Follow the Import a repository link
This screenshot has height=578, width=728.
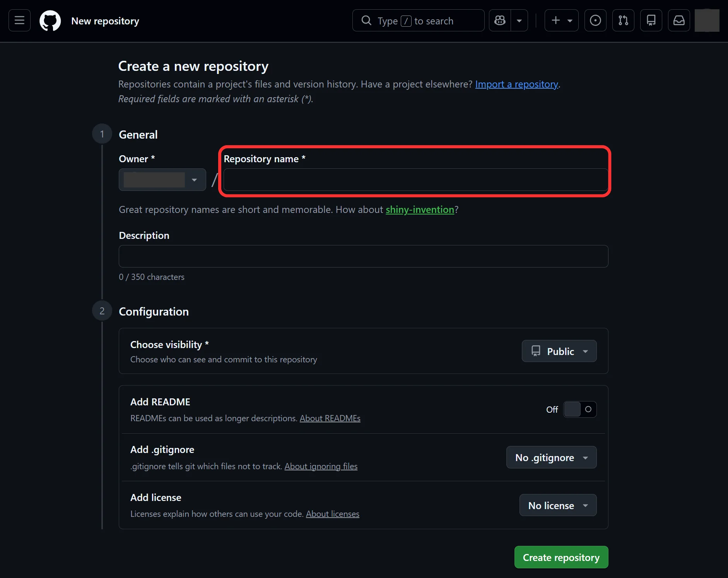coord(516,84)
